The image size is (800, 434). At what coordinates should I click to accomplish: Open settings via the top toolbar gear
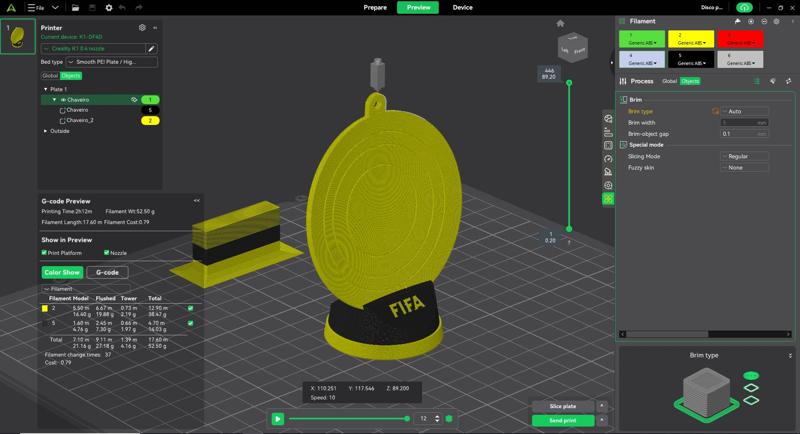(x=109, y=8)
